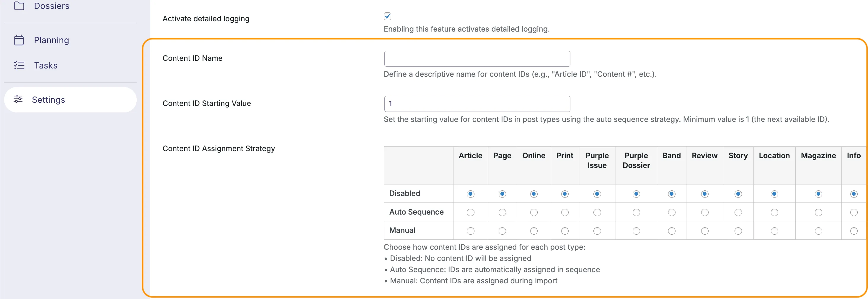Select Disabled for Story

coord(738,194)
